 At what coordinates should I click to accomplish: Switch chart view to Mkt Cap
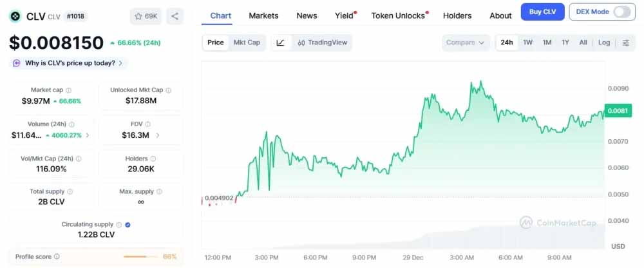coord(247,43)
